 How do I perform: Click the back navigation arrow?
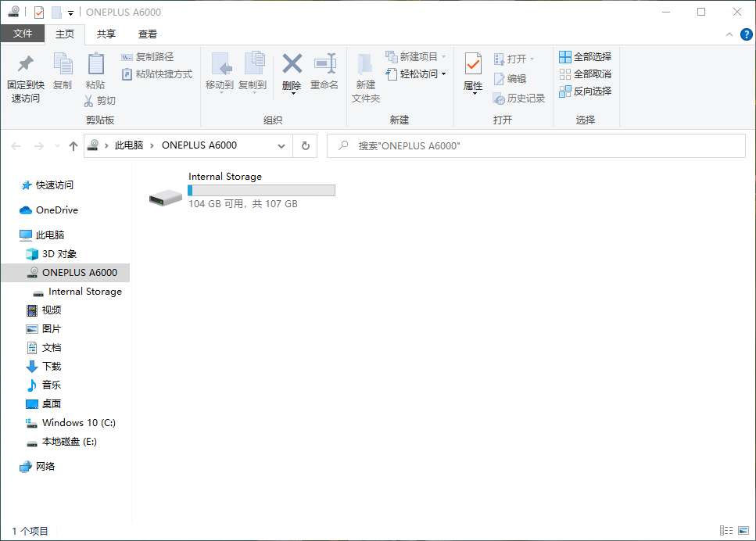(x=16, y=146)
